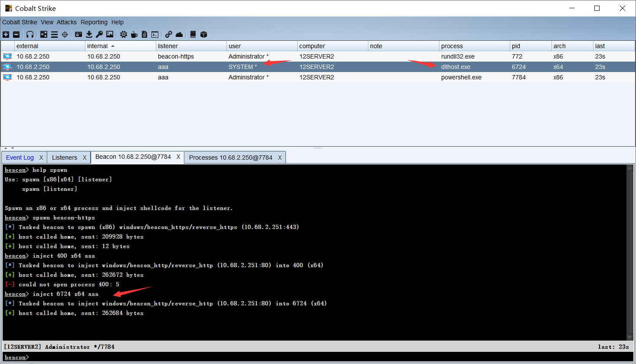Click the cloud manage web server icon
The width and height of the screenshot is (636, 364).
click(x=179, y=34)
